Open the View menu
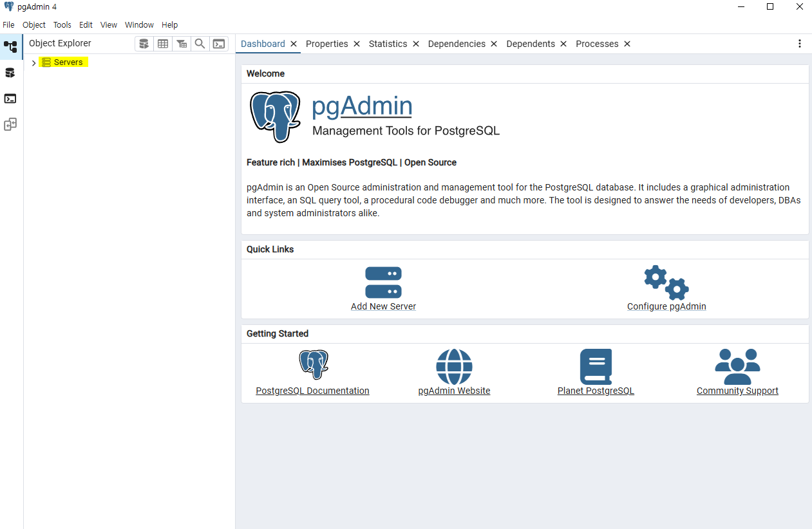812x529 pixels. (x=109, y=25)
